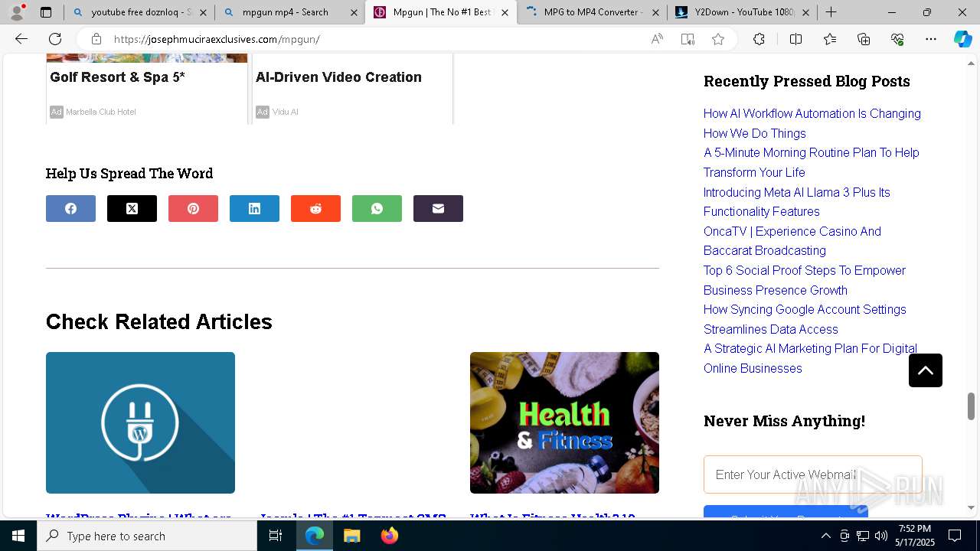Click the taskbar search box
Image resolution: width=980 pixels, height=551 pixels.
tap(147, 536)
